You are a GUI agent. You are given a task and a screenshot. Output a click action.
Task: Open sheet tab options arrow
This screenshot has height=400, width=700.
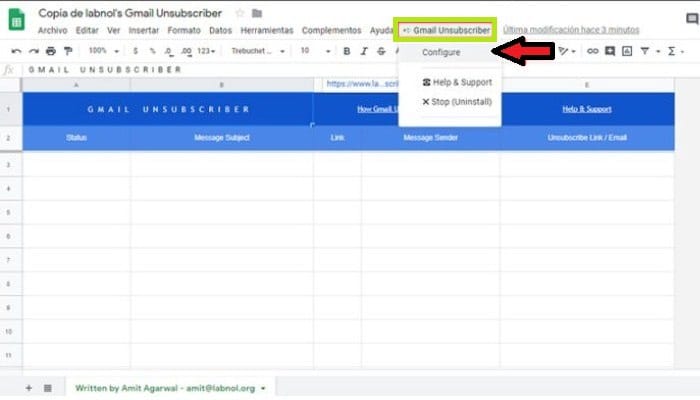click(x=263, y=388)
